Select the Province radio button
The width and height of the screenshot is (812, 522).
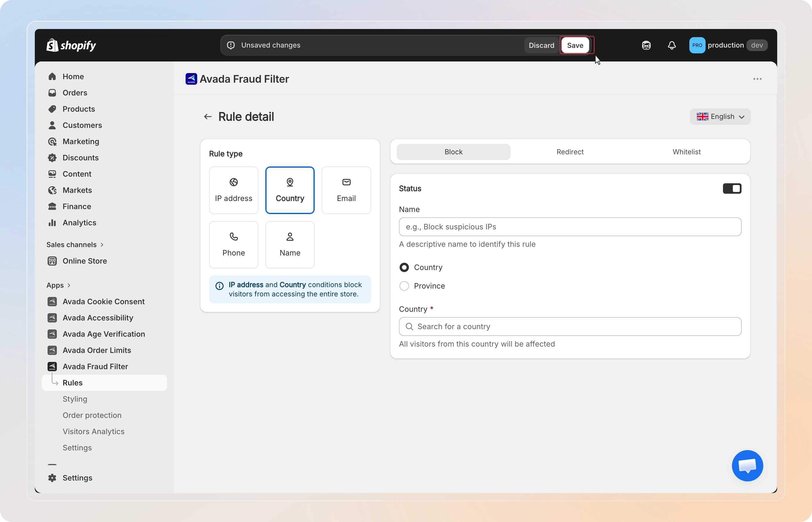[404, 286]
